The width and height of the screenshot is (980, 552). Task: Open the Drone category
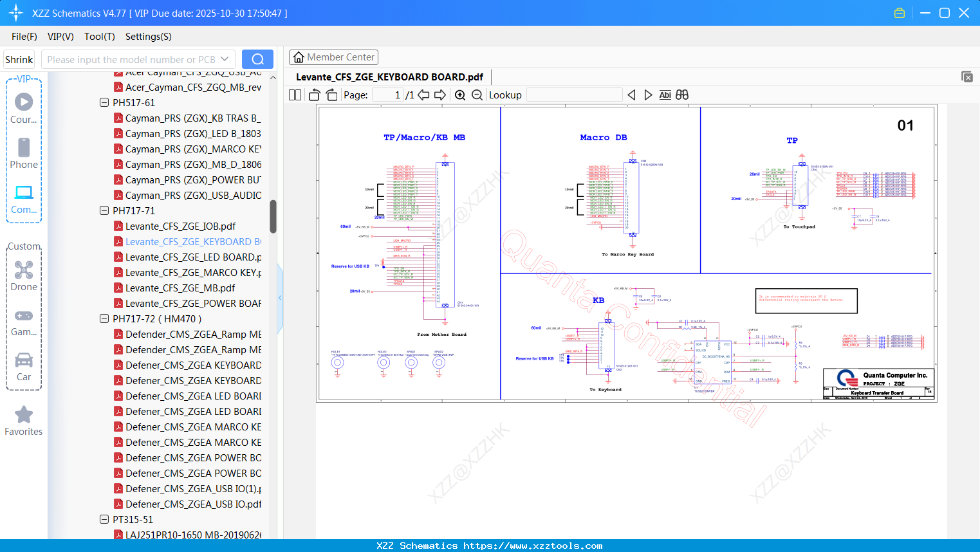pos(24,276)
